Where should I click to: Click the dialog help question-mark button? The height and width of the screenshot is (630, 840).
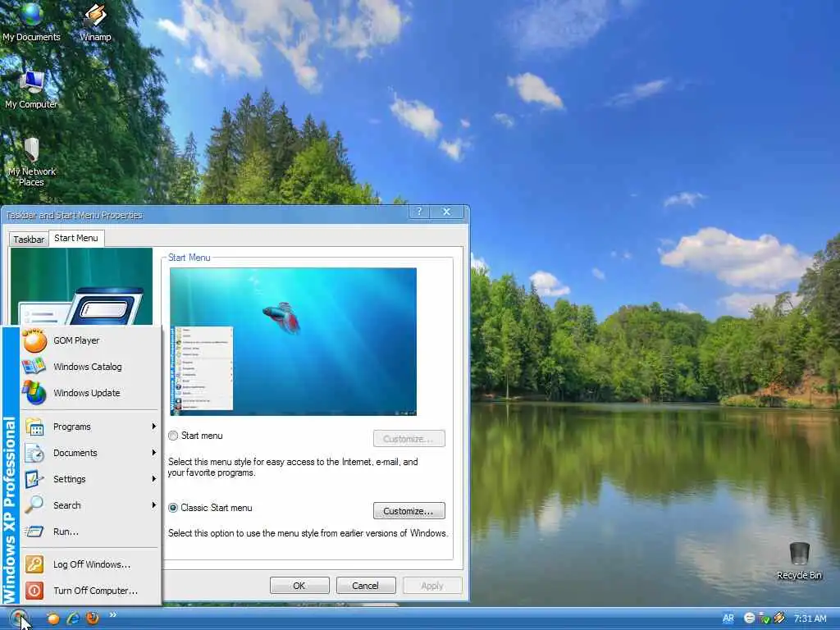point(419,212)
